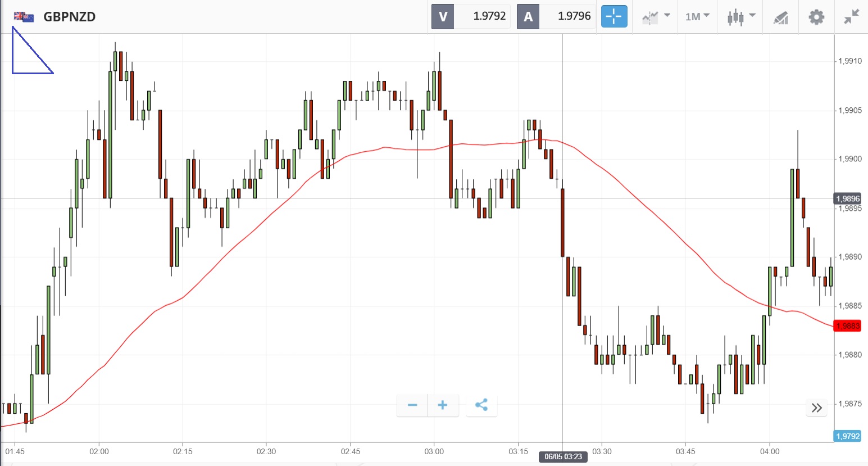Zoom in the chart with plus

tap(443, 405)
